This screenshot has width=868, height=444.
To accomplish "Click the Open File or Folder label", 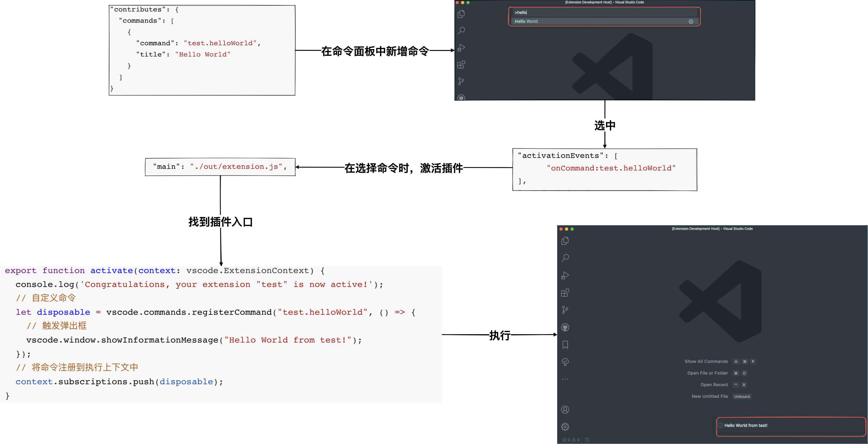I will 707,373.
